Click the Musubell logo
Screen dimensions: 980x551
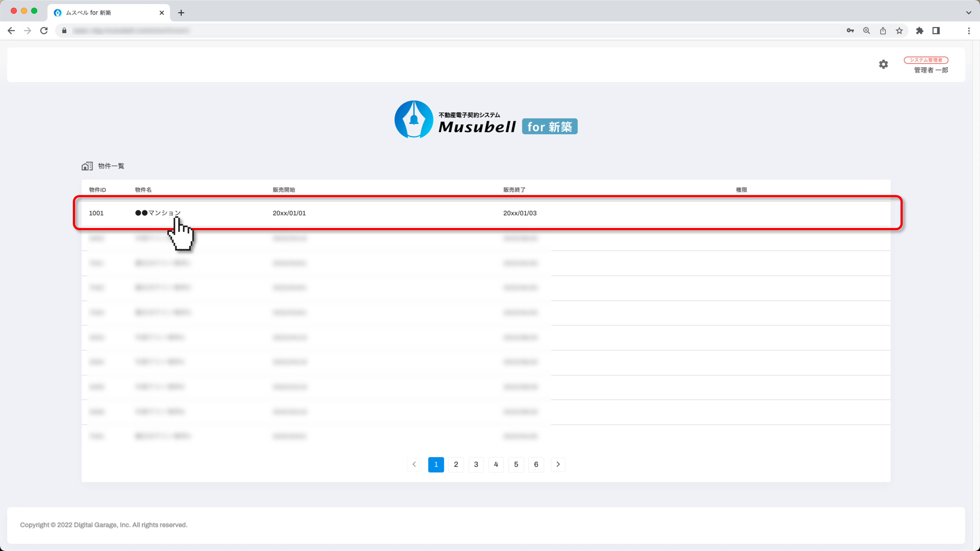[486, 120]
